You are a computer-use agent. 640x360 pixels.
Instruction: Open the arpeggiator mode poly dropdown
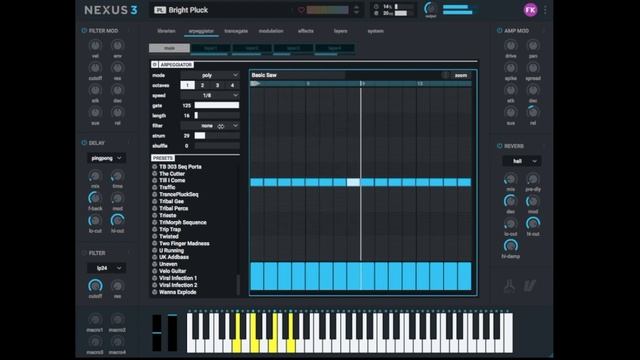[x=210, y=75]
